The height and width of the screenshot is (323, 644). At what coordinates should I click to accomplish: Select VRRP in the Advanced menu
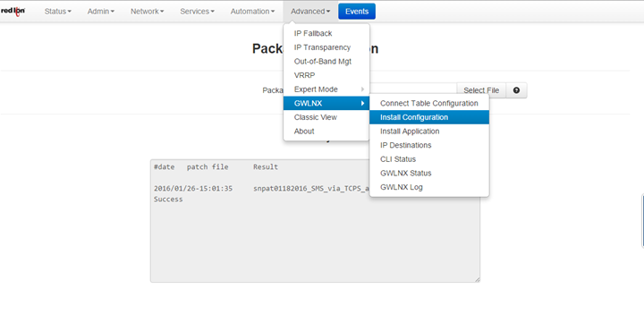[326, 75]
